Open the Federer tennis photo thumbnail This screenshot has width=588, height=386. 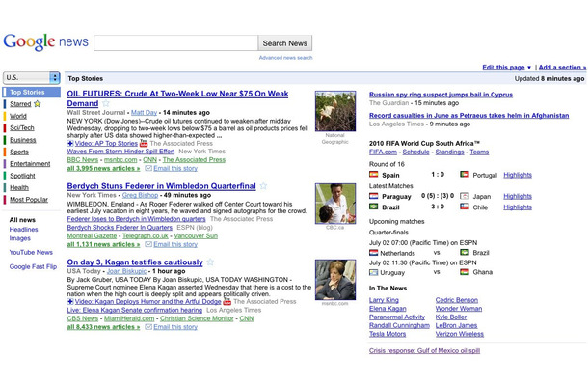(335, 204)
